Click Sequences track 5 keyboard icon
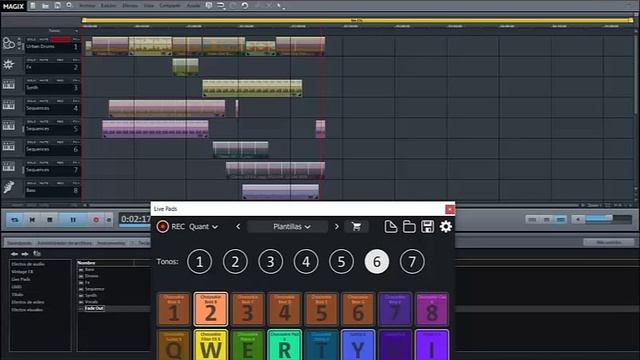 [9, 126]
